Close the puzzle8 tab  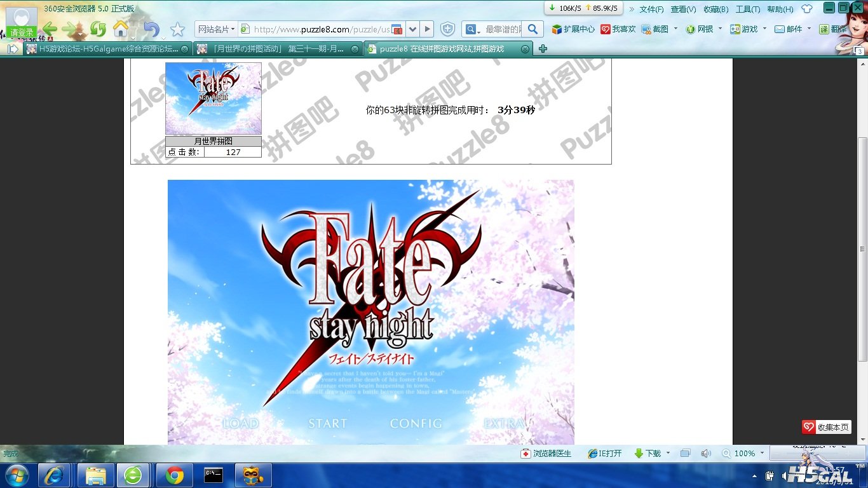(525, 49)
